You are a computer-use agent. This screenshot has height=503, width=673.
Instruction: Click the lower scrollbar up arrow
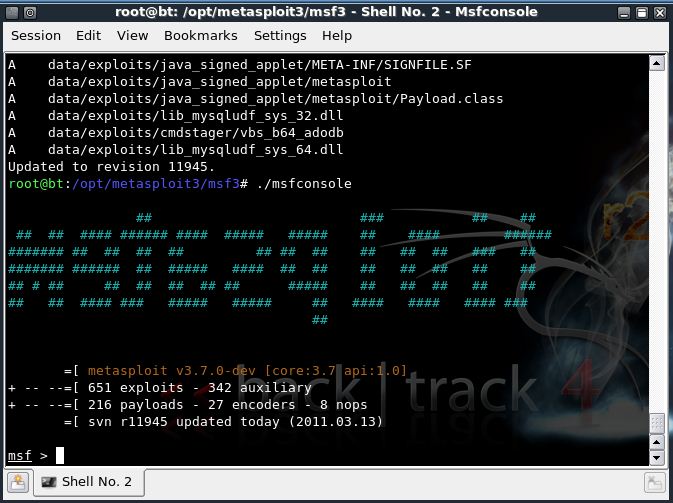click(x=657, y=442)
